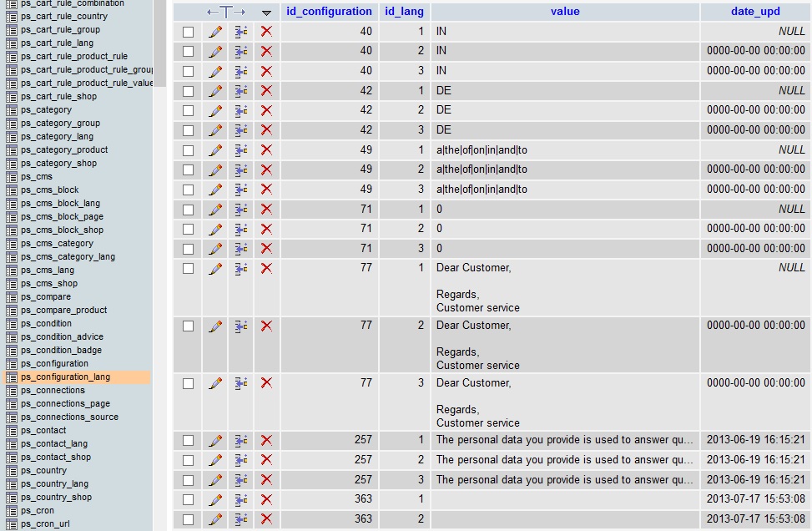Viewport: 812px width, 531px height.
Task: Copy row 49 with id_lang 3
Action: point(241,190)
